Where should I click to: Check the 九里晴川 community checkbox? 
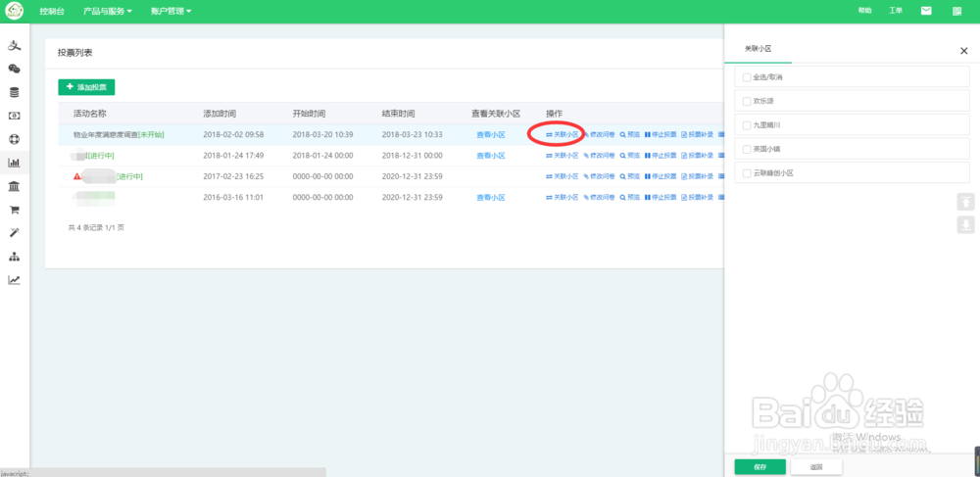[746, 124]
